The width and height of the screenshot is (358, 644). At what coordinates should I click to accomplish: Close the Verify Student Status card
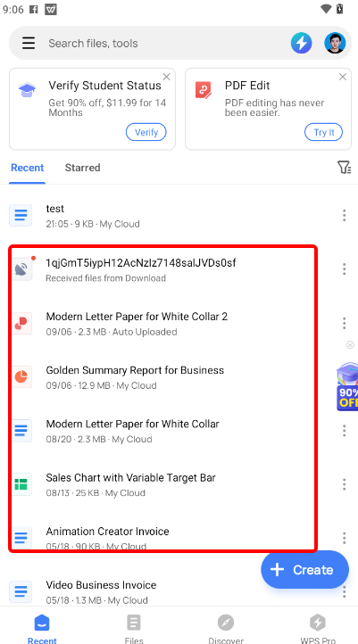point(166,77)
